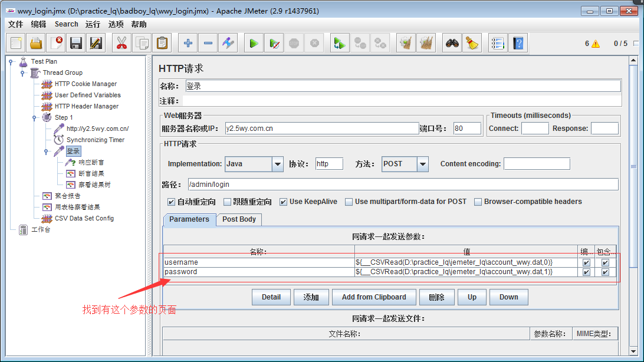Viewport: 644px width, 362px height.
Task: Cut selection with scissors icon
Action: click(121, 43)
